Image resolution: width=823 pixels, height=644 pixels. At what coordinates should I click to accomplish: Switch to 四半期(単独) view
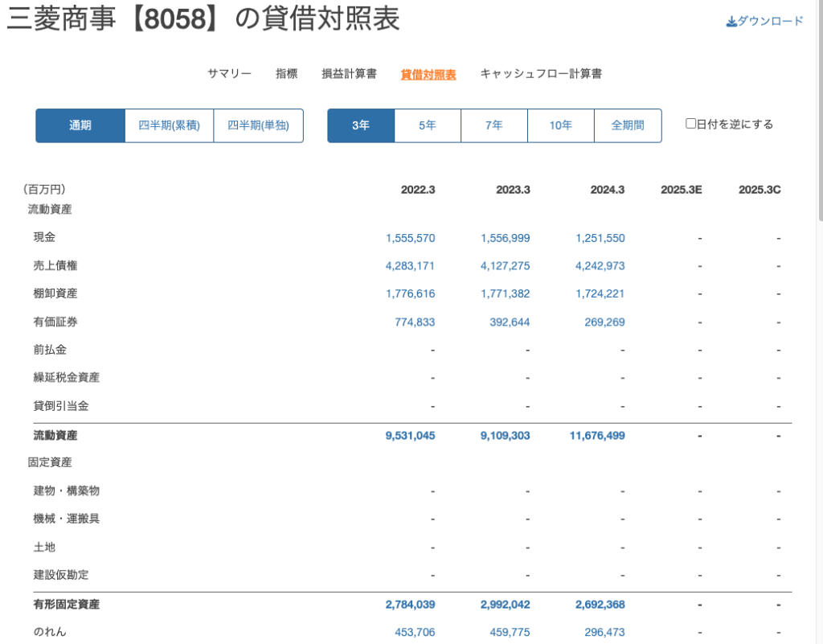point(258,125)
